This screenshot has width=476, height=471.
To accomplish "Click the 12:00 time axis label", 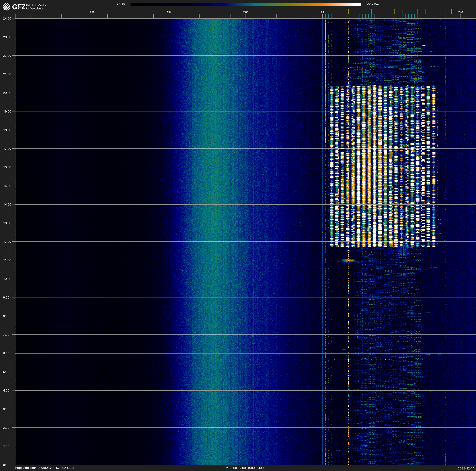I will point(7,242).
